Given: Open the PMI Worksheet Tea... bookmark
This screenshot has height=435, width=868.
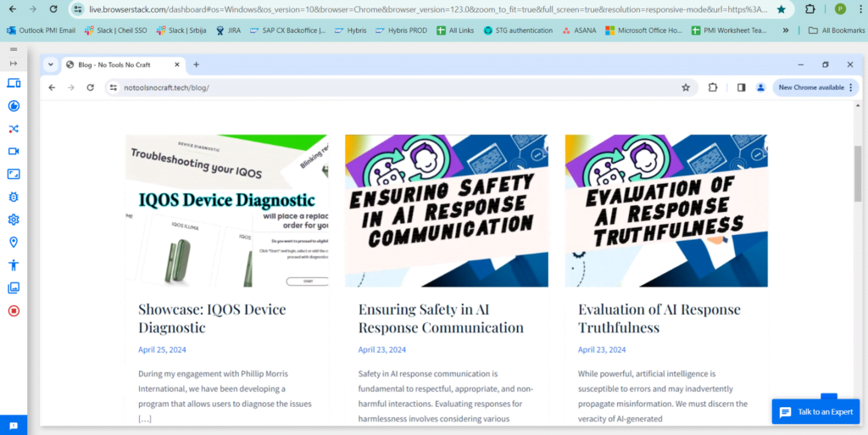Looking at the screenshot, I should tap(731, 31).
